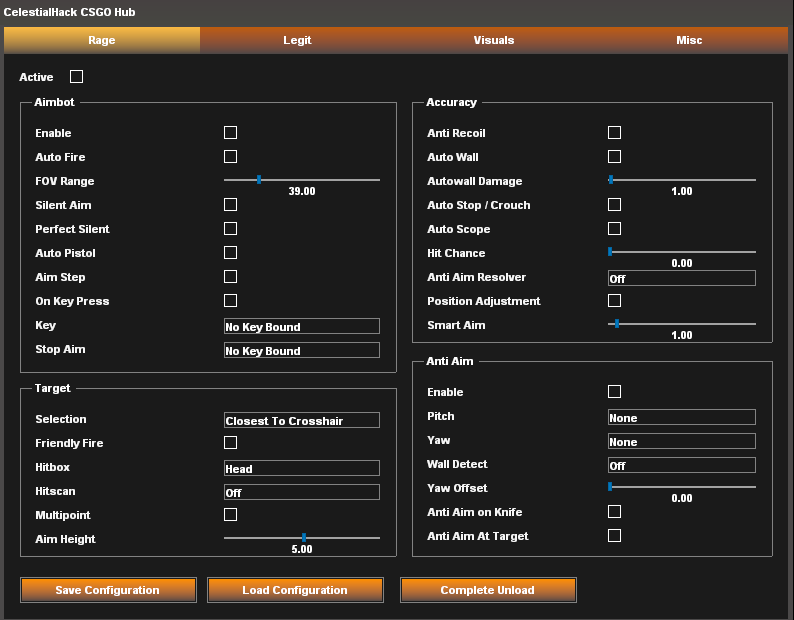Open the Yaw dropdown set to None

(682, 441)
